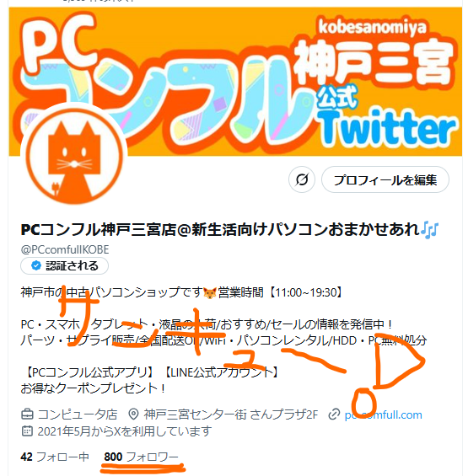The width and height of the screenshot is (468, 476).
Task: Click the 2021年5月からXを利用しています text
Action: tap(124, 431)
